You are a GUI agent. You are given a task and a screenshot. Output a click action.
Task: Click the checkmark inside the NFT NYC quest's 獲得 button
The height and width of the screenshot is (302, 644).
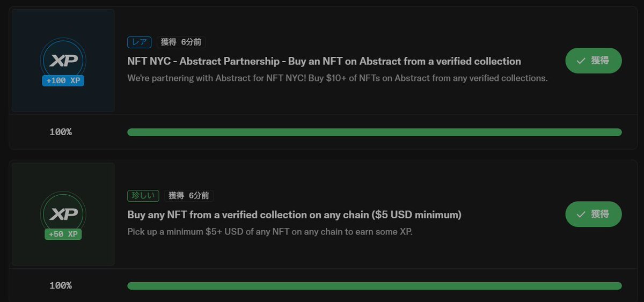tap(581, 61)
